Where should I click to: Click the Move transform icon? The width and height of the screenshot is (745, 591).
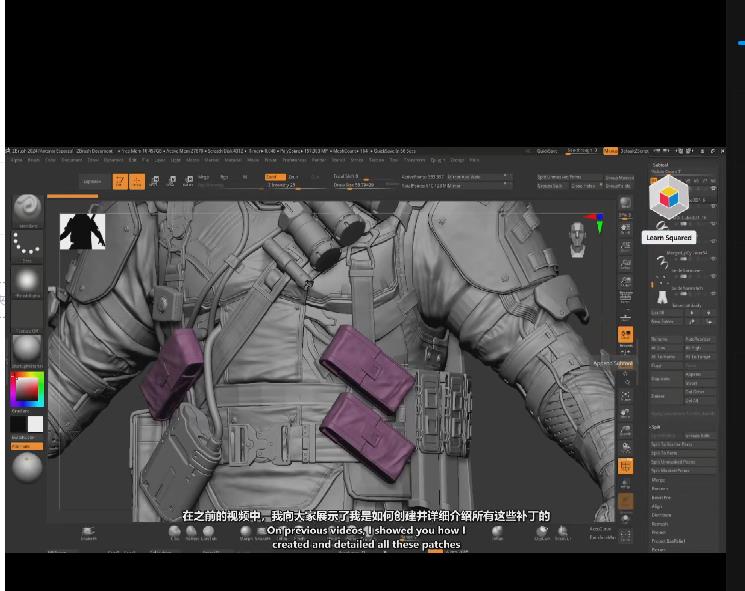(x=155, y=181)
